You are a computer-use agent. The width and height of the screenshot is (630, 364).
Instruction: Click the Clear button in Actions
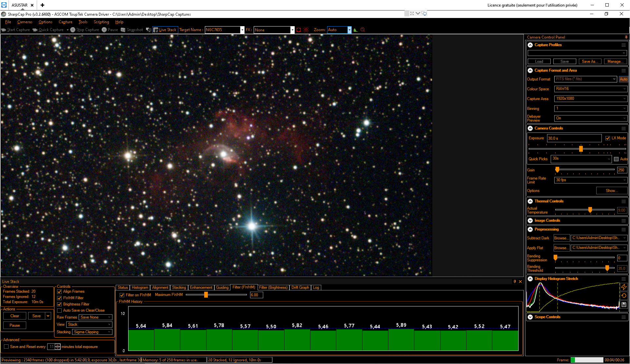pyautogui.click(x=15, y=316)
